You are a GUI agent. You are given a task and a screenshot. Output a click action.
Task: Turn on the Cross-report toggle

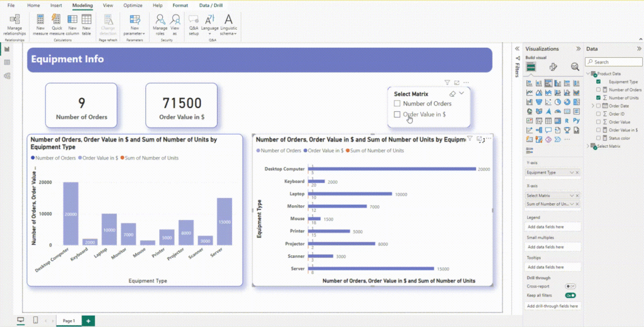(570, 286)
